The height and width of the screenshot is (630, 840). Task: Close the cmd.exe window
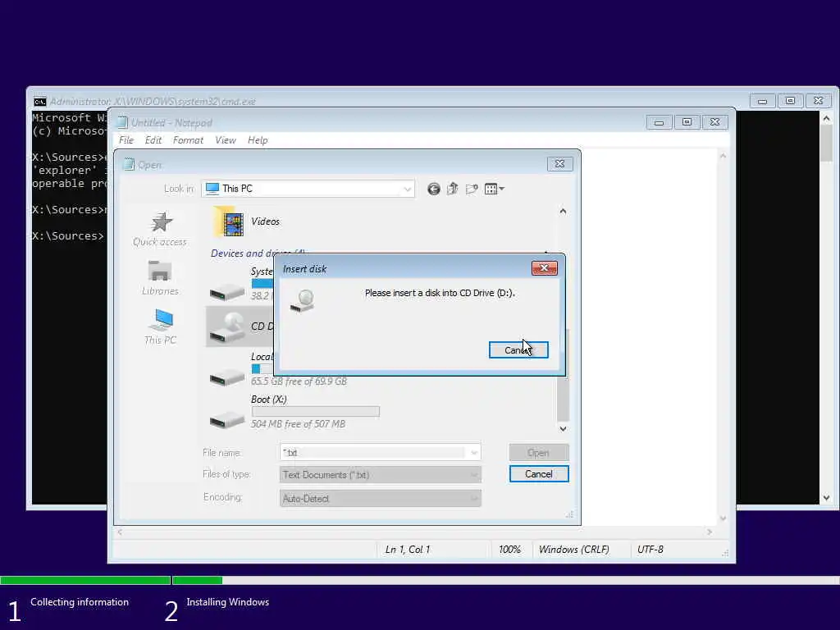pyautogui.click(x=818, y=101)
